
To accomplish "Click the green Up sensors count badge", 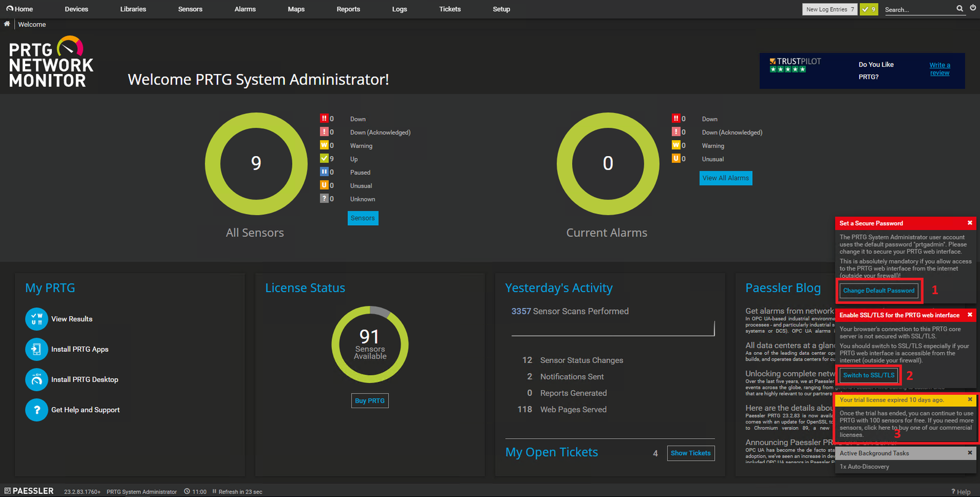I will (869, 9).
